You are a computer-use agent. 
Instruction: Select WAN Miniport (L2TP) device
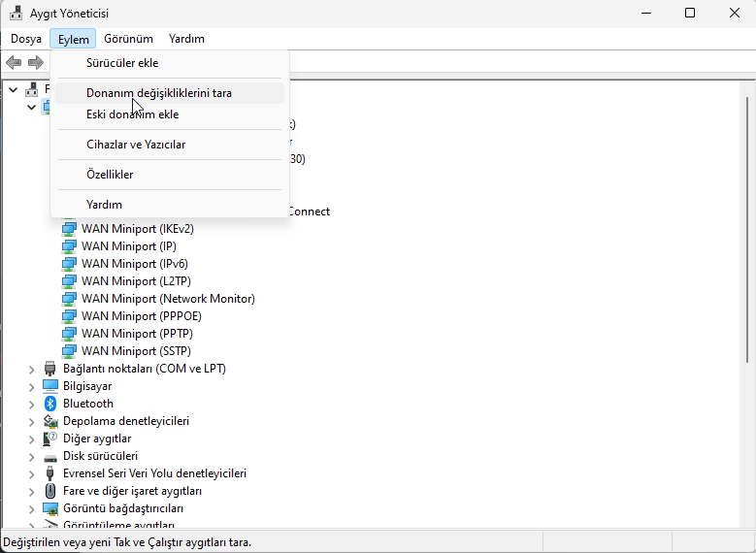click(136, 281)
